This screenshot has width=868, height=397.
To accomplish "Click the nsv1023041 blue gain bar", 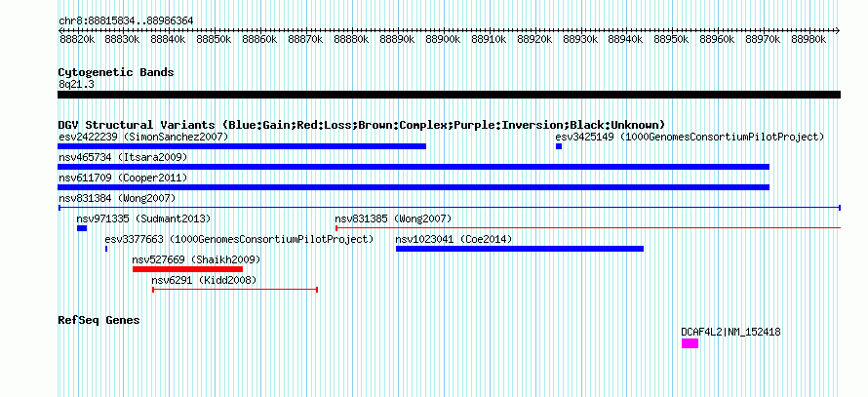I will (x=520, y=249).
